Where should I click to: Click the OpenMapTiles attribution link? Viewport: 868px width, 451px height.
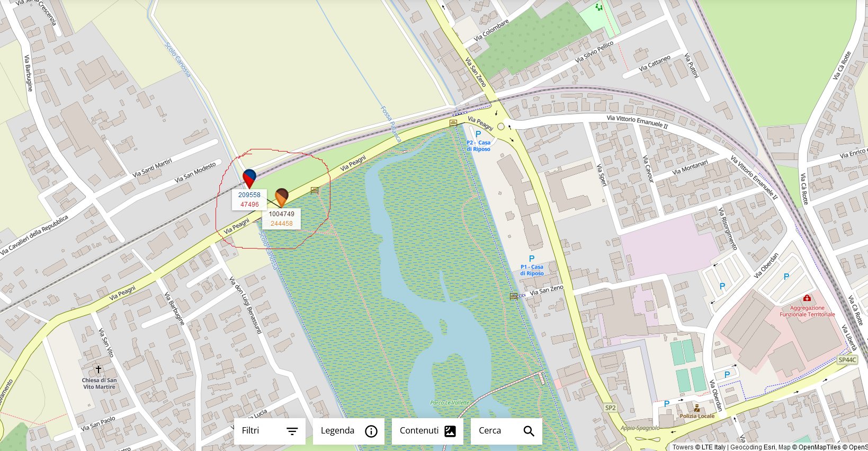click(x=819, y=447)
